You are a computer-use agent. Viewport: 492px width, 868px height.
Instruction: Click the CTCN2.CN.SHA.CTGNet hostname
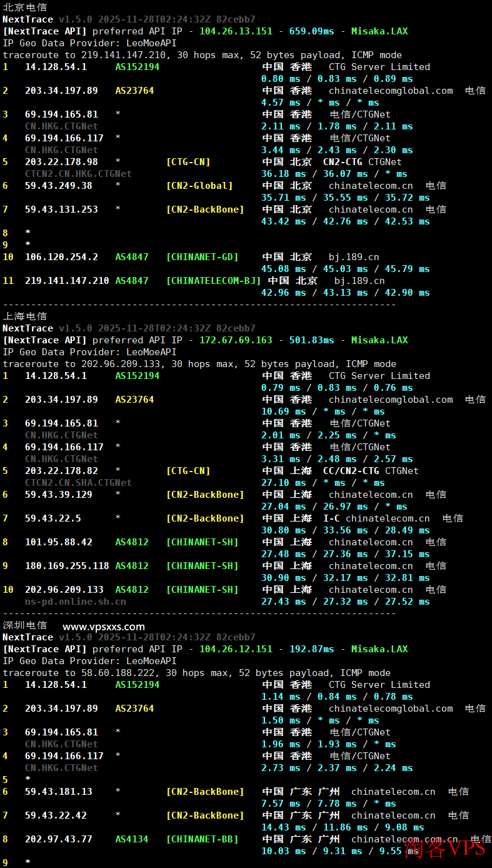coord(78,483)
